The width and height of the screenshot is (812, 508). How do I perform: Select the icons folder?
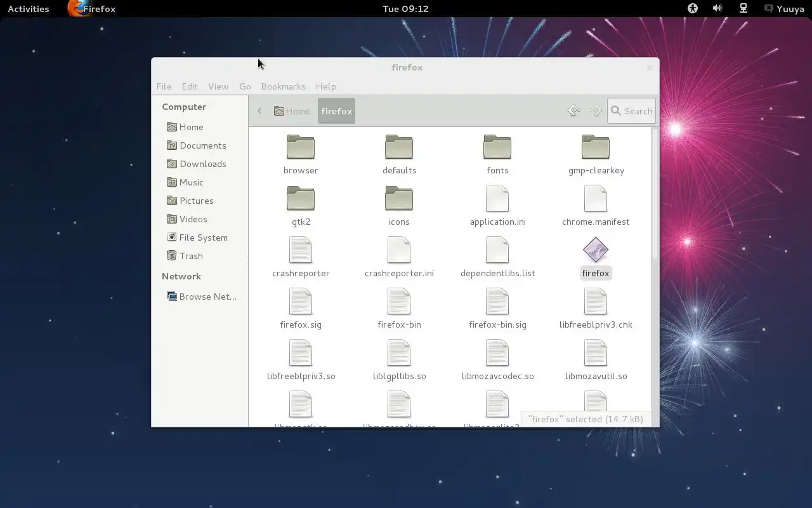click(x=399, y=199)
